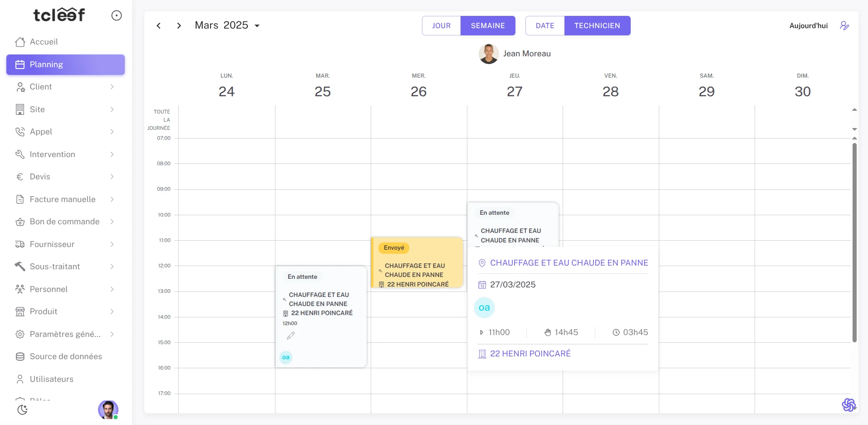The height and width of the screenshot is (425, 868).
Task: Click the Aujourd'hui button
Action: (808, 26)
